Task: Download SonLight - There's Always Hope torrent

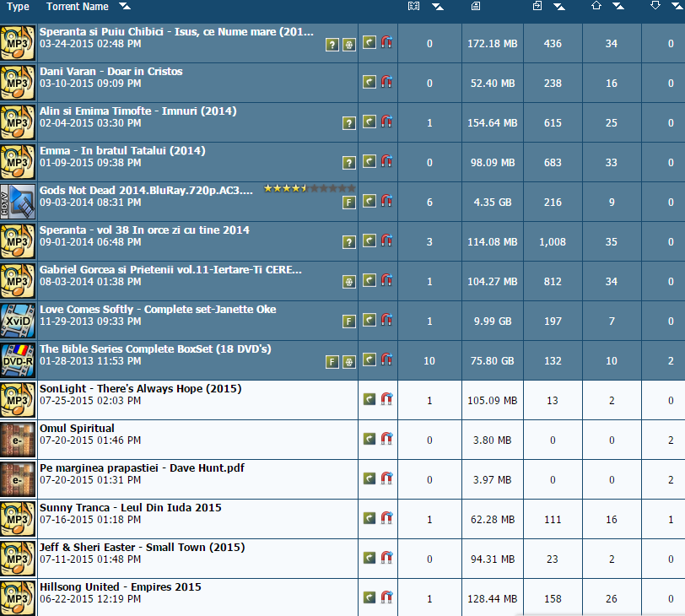Action: point(369,399)
